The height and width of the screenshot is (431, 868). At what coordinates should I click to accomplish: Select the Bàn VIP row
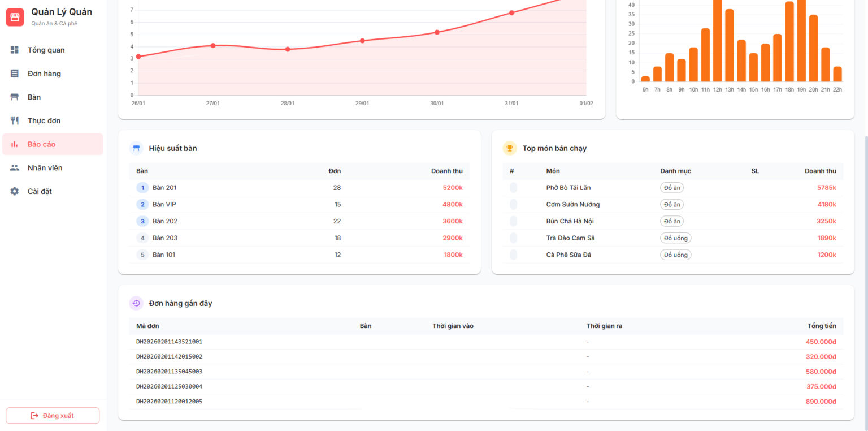click(300, 204)
